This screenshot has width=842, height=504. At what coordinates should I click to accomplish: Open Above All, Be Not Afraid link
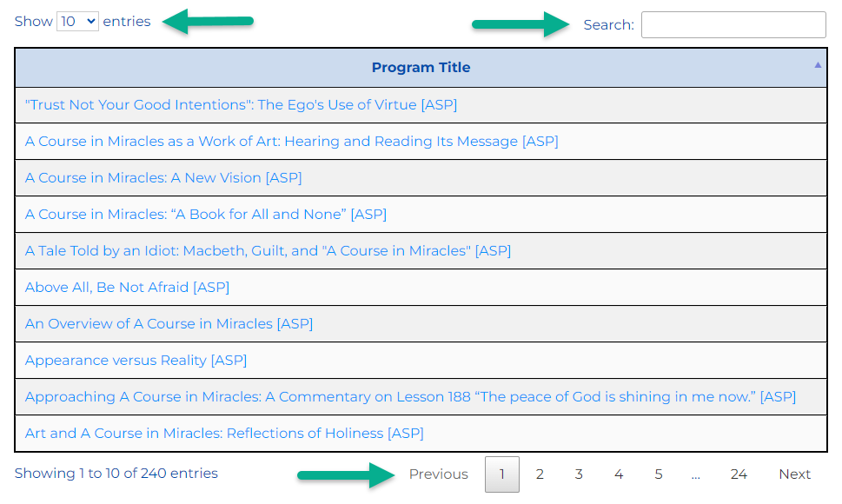[127, 288]
